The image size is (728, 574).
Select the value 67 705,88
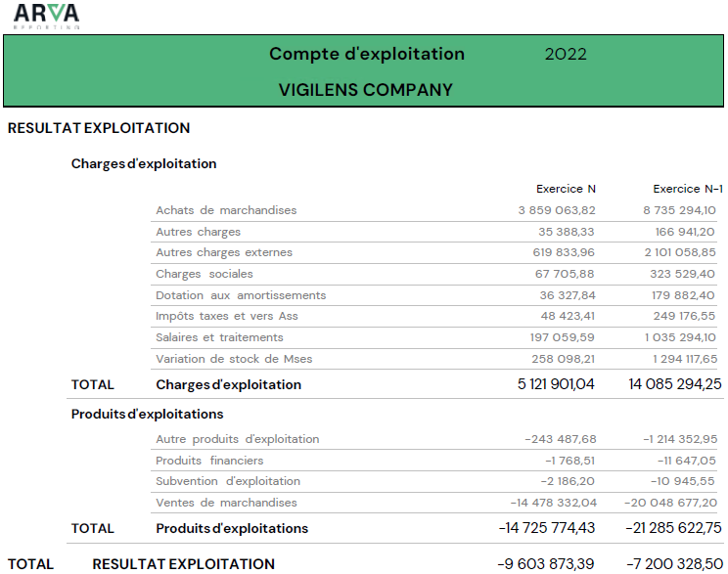[x=565, y=274]
